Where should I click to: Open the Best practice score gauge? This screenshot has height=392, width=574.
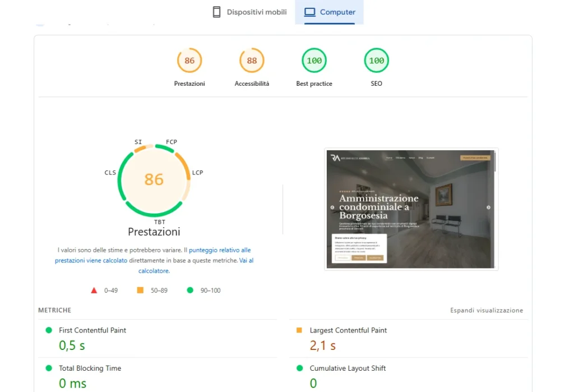(x=314, y=61)
